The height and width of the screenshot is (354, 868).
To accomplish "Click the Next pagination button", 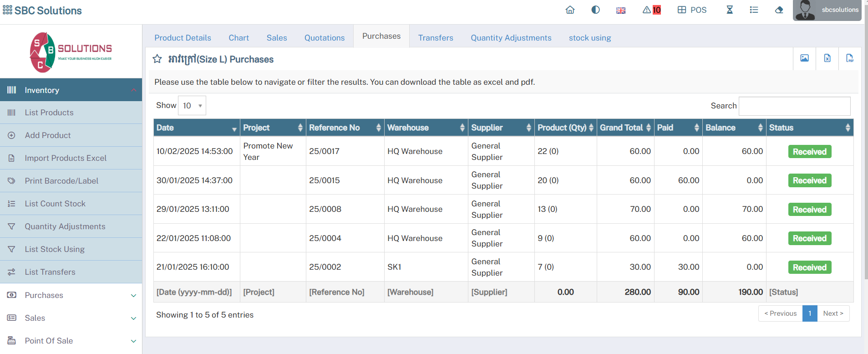I will [x=833, y=313].
